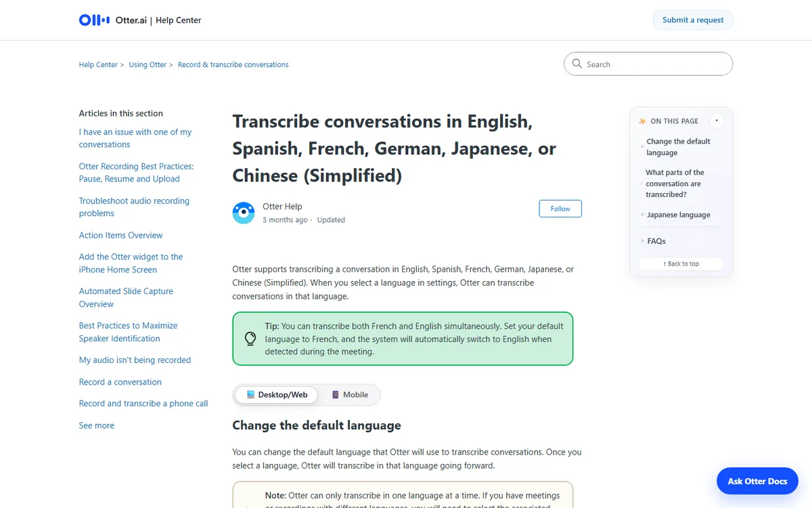Screen dimensions: 812x508
Task: Open 'I have an issue with one of my conversations'
Action: coord(135,138)
